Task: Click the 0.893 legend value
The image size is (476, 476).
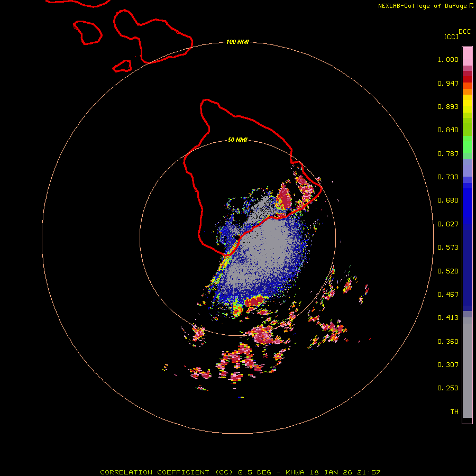Action: (448, 106)
